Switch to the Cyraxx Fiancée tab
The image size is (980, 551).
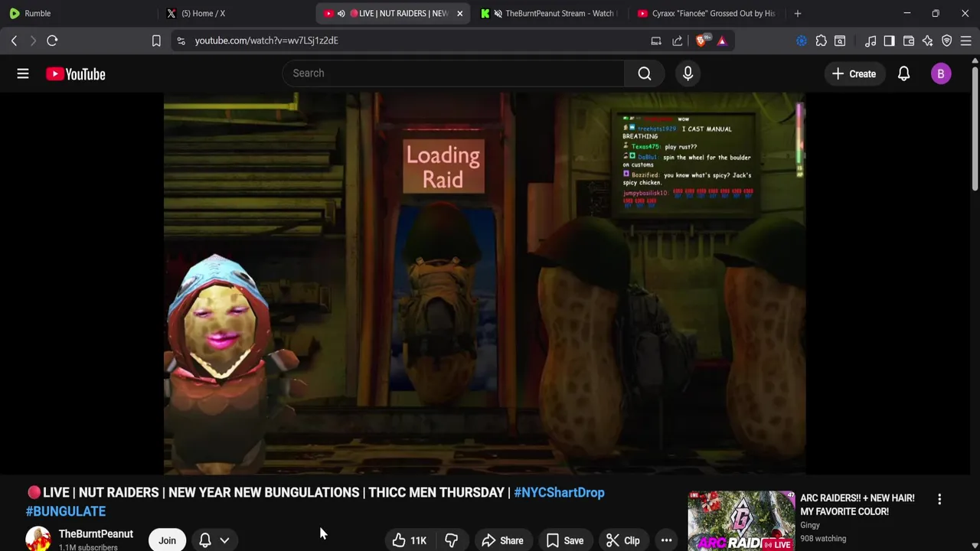tap(706, 13)
